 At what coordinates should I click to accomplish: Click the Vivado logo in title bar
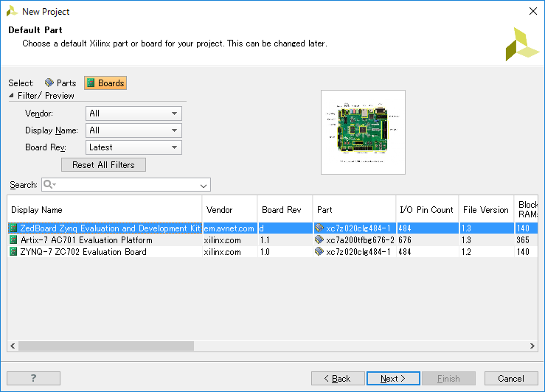12,11
